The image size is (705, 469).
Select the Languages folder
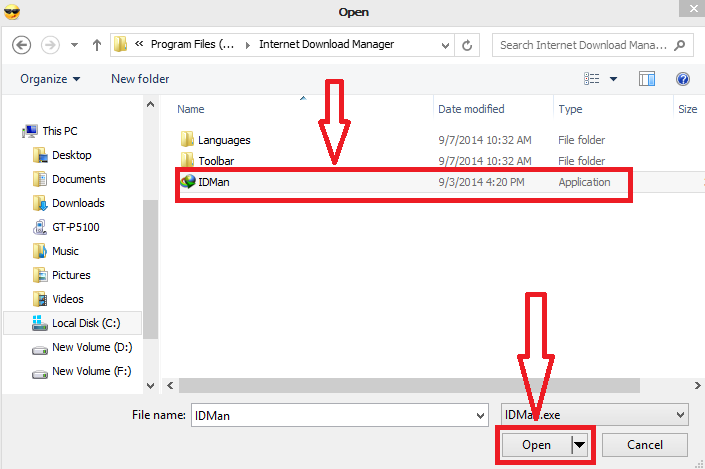coord(224,140)
